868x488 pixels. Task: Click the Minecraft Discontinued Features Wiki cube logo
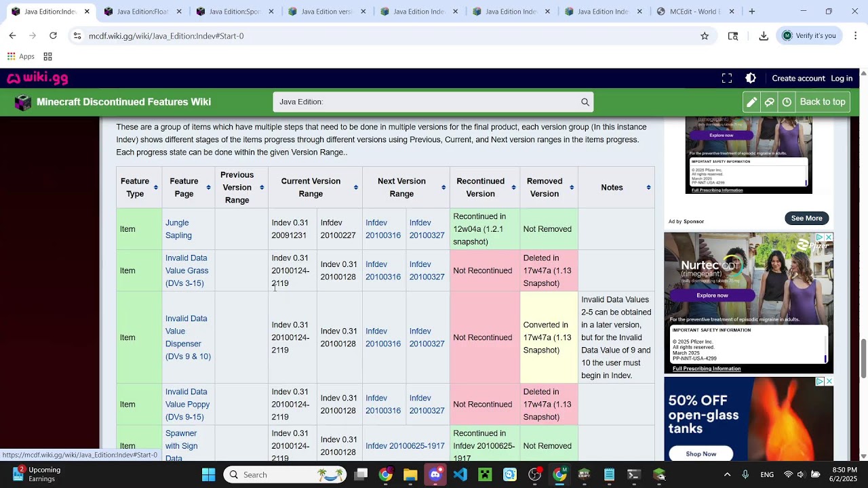(x=23, y=102)
